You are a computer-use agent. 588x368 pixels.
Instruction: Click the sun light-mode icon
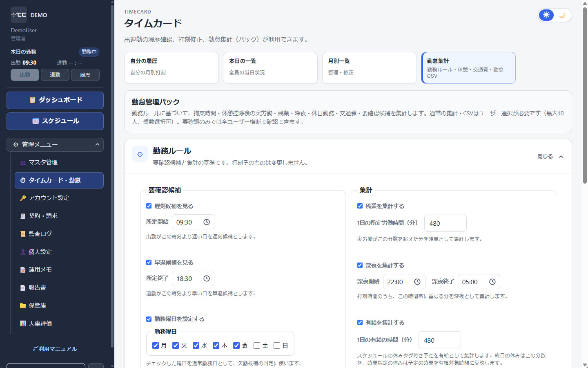546,15
